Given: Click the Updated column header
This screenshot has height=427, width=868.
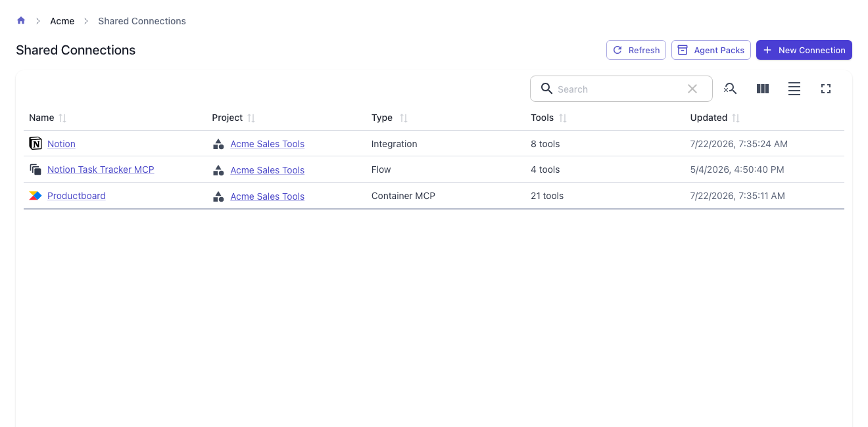Looking at the screenshot, I should click(x=709, y=118).
